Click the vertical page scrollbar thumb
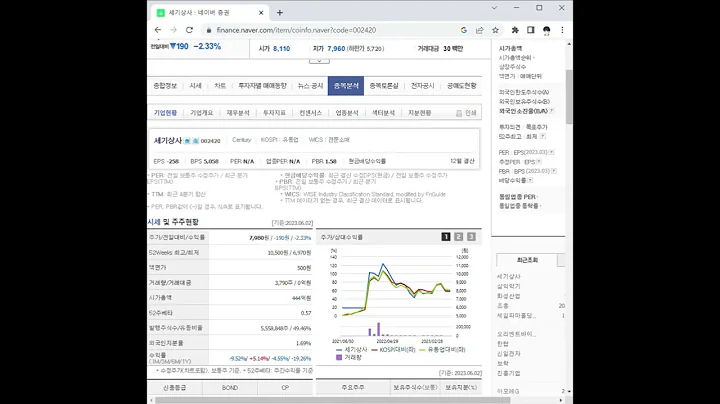 click(569, 96)
